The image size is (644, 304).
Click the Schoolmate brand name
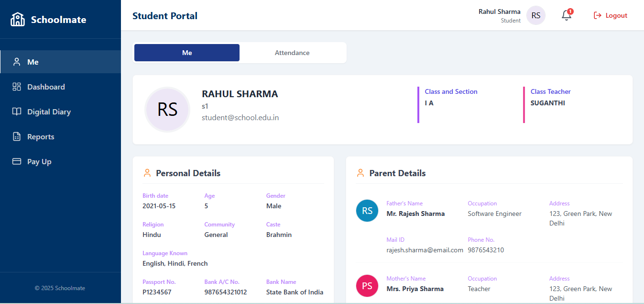(59, 20)
